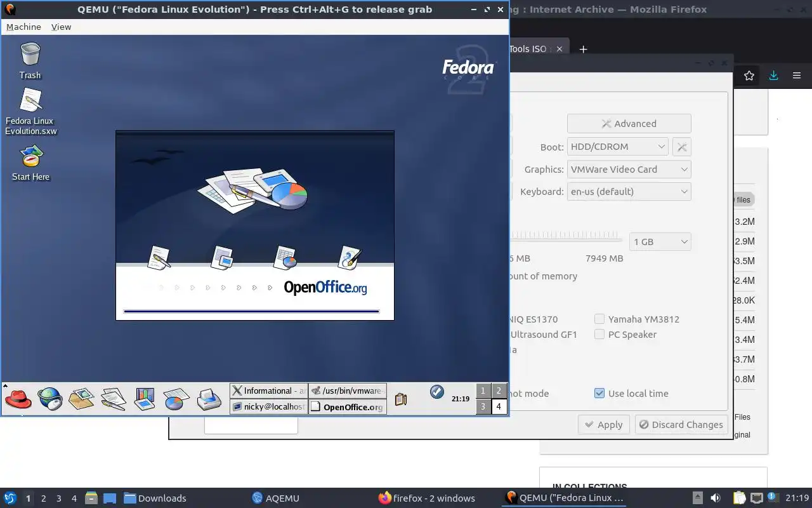Click the 7949 MB maximum memory label
Viewport: 812px width, 508px height.
tap(604, 258)
